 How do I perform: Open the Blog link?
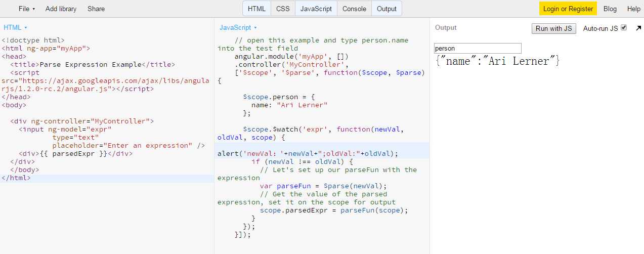(610, 9)
